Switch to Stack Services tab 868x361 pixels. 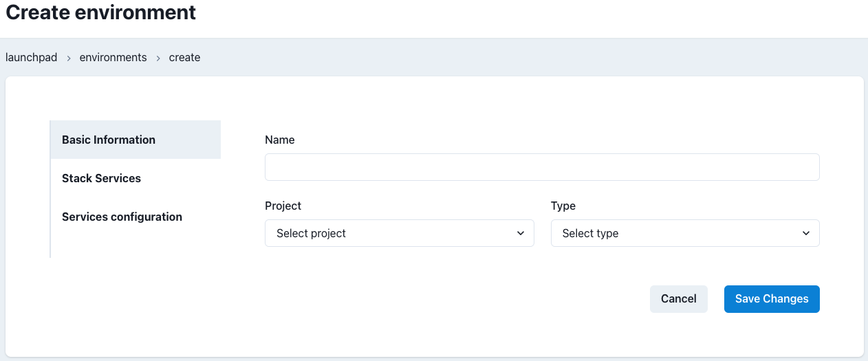[135, 178]
